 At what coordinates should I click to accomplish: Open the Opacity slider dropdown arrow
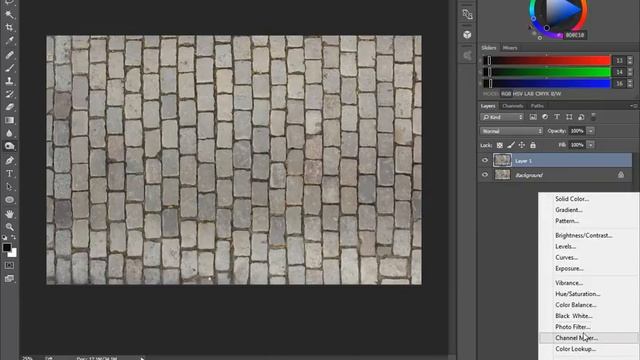591,131
